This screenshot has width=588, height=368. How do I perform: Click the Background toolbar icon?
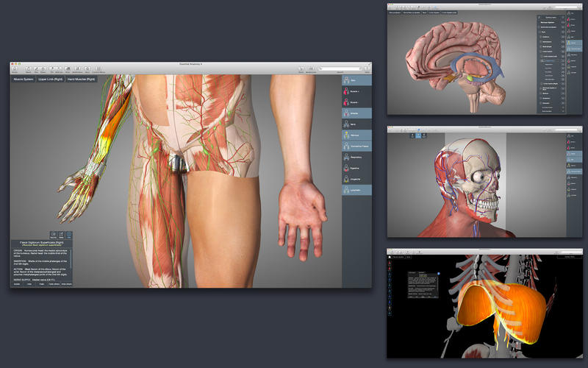pos(311,68)
